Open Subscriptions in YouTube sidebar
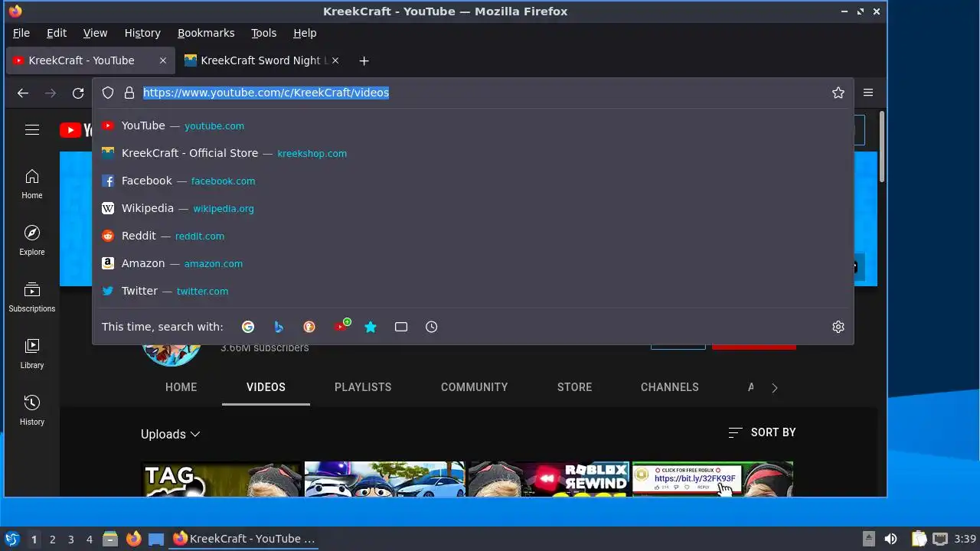This screenshot has width=980, height=551. 32,298
